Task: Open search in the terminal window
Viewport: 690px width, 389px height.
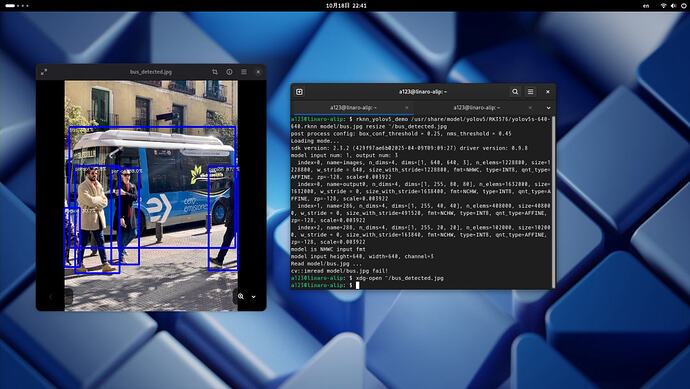Action: (515, 92)
